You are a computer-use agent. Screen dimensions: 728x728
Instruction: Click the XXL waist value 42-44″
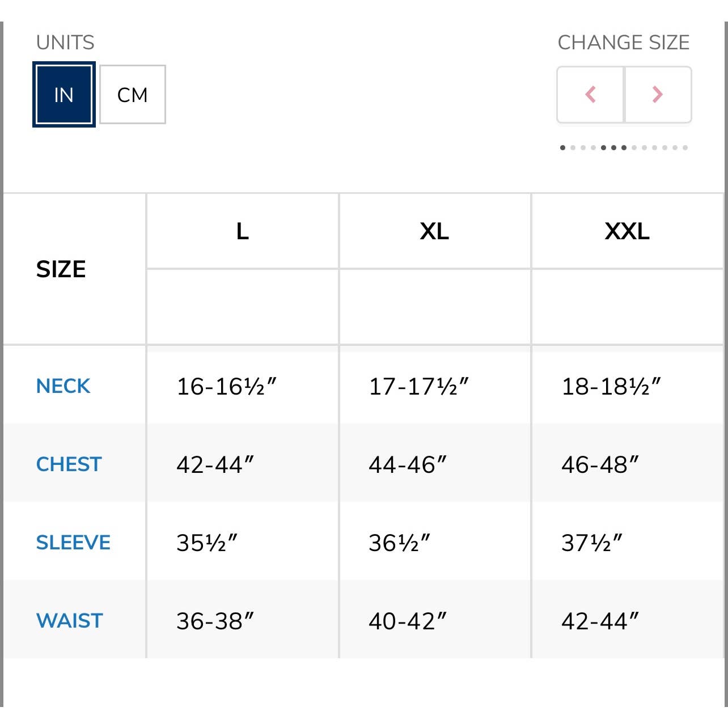(600, 621)
